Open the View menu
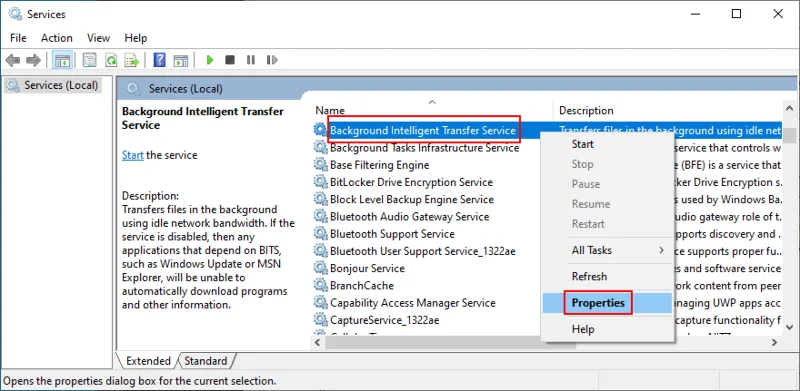Screen dimensions: 800x391 point(98,38)
